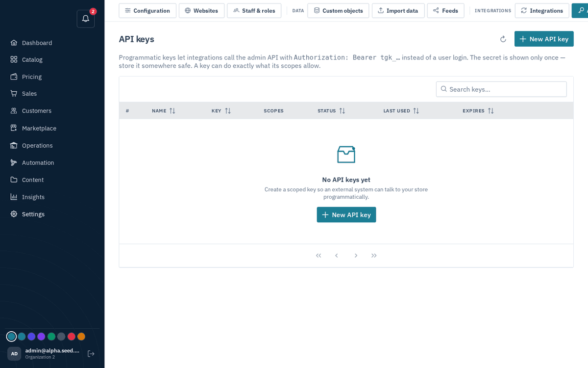Choose the orange theme swatch
This screenshot has width=588, height=368.
tap(81, 337)
